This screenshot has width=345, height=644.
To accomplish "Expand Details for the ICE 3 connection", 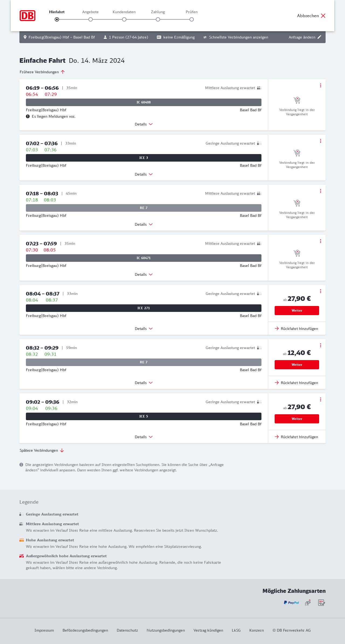I will click(144, 174).
